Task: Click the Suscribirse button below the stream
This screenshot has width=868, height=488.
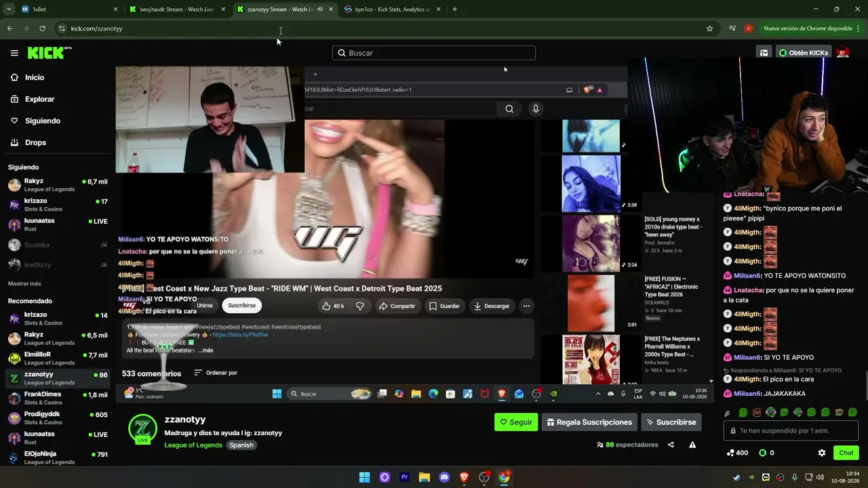Action: click(x=671, y=422)
